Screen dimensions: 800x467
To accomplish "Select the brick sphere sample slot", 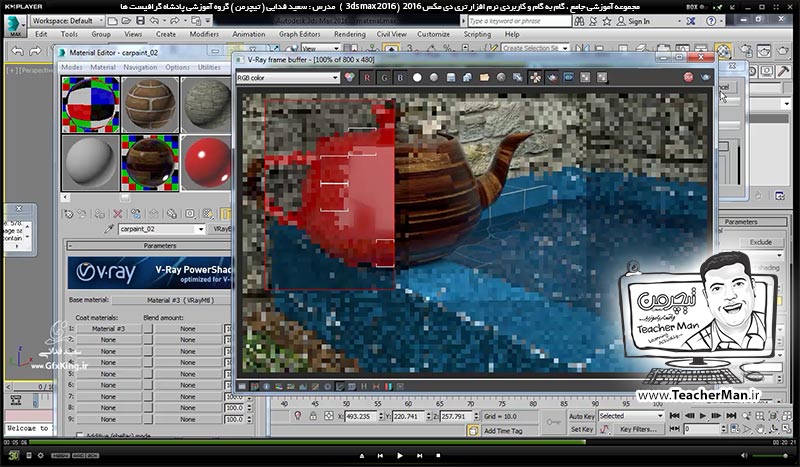I will click(x=150, y=105).
